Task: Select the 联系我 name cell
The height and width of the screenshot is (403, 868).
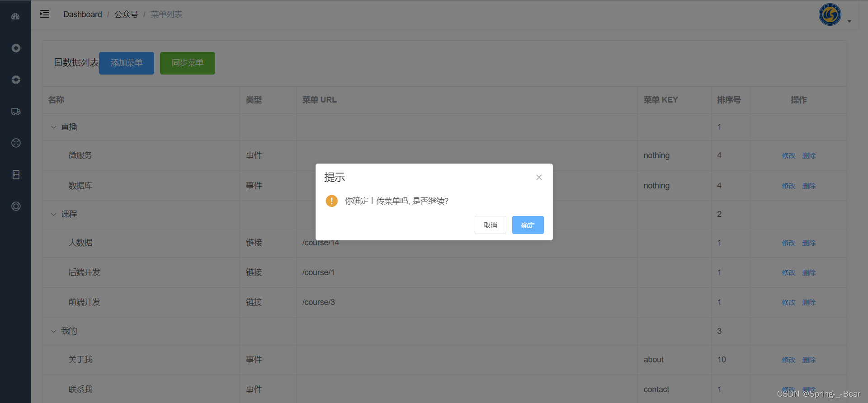Action: 141,389
